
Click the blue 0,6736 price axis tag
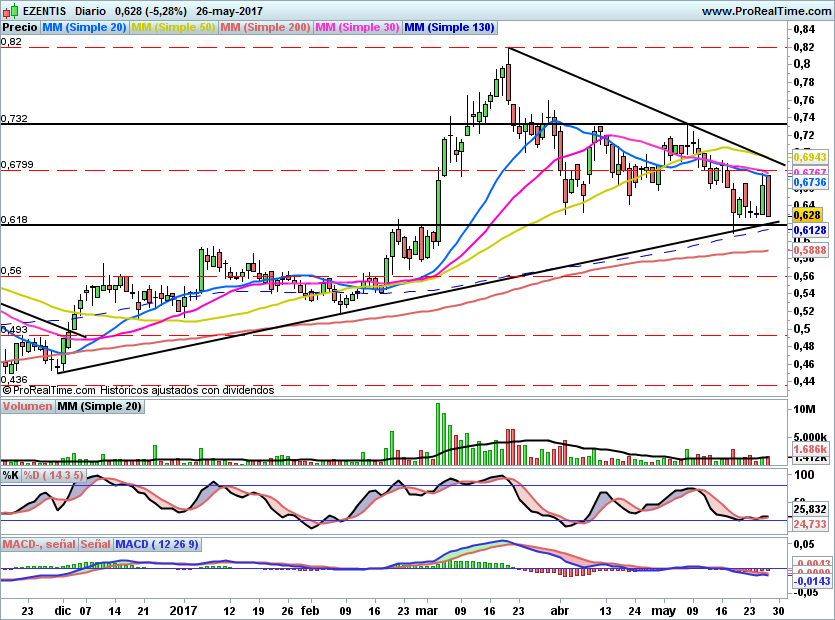click(808, 183)
